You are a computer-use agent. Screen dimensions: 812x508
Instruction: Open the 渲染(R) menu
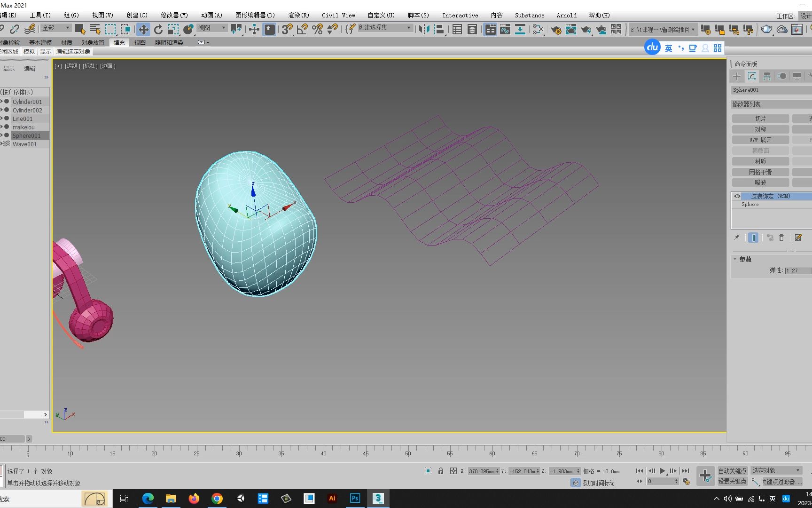pyautogui.click(x=298, y=15)
